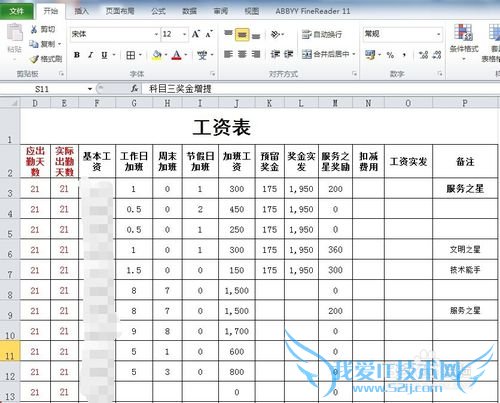The width and height of the screenshot is (500, 403).
Task: Open the font name dropdown showing 宋体
Action: pyautogui.click(x=156, y=34)
